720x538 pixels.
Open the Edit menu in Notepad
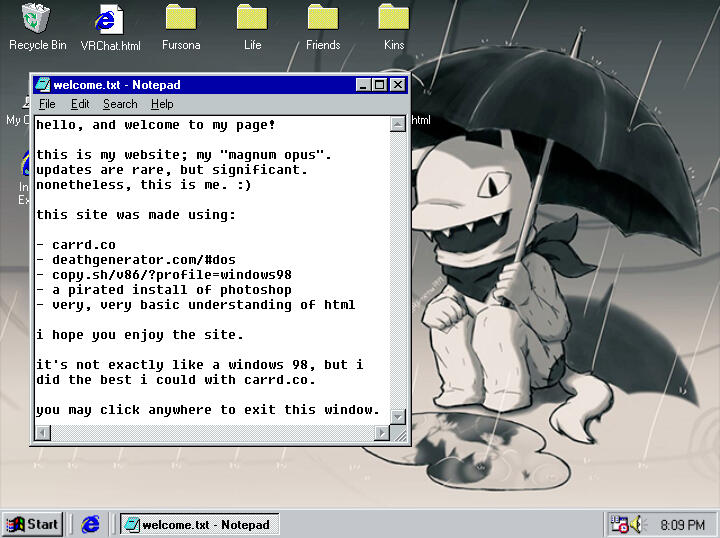pos(80,104)
